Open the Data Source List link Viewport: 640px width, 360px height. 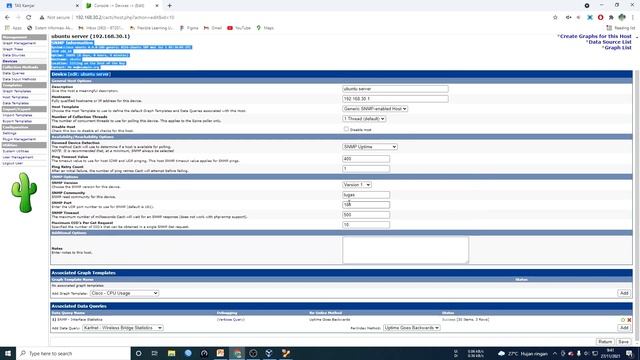(x=610, y=42)
